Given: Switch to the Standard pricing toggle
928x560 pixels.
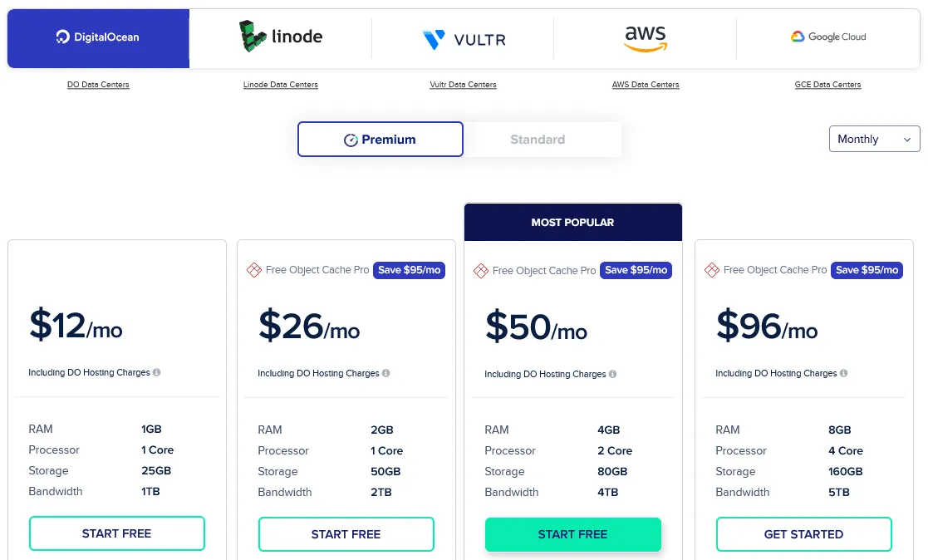Looking at the screenshot, I should (538, 139).
